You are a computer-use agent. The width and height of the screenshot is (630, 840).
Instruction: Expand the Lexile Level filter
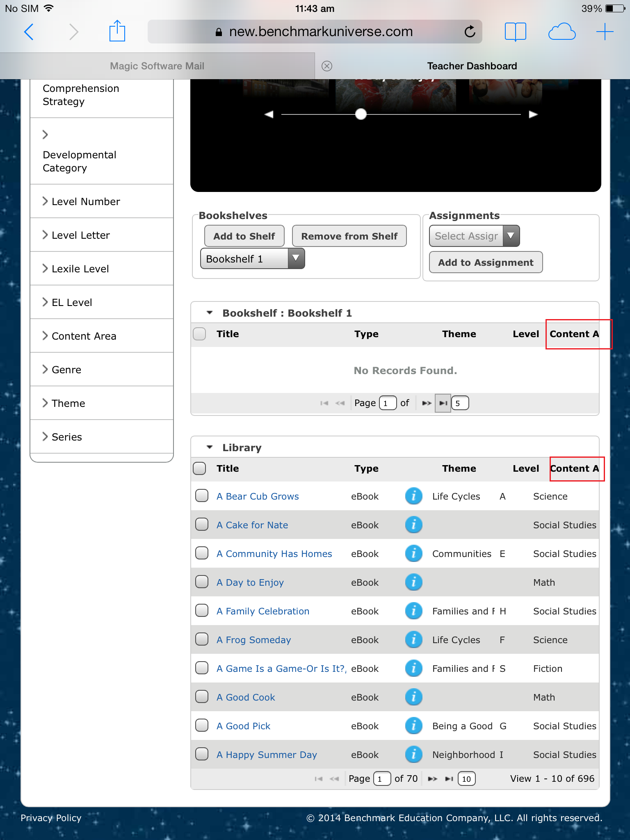pyautogui.click(x=102, y=269)
